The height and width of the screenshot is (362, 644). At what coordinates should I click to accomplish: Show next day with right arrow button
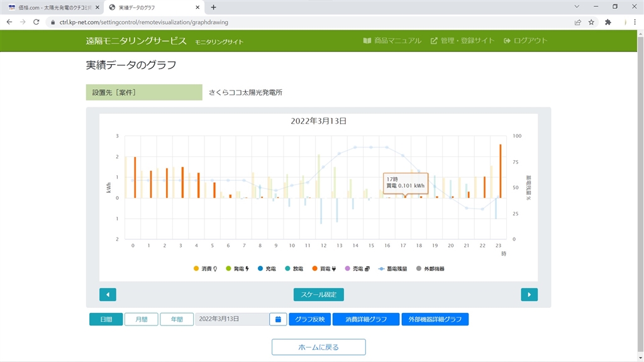click(x=529, y=294)
